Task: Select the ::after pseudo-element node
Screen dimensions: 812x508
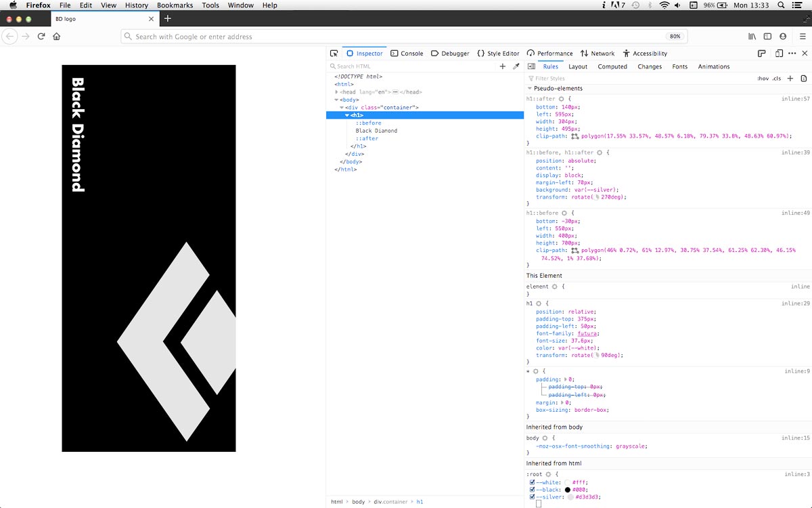Action: [x=367, y=138]
